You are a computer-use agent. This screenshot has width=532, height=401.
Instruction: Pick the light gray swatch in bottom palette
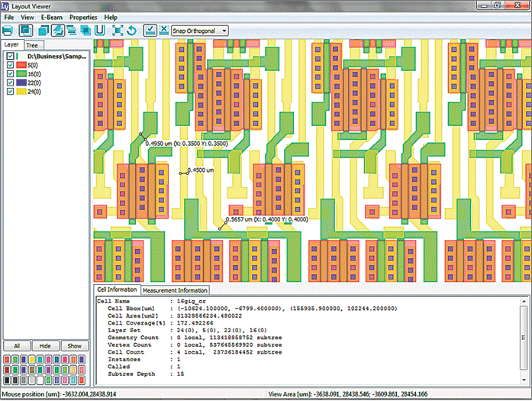32,380
